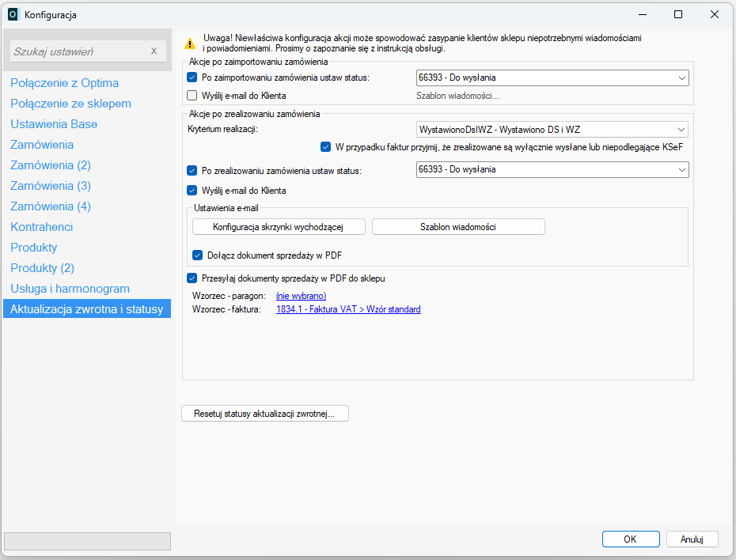Viewport: 736px width, 560px height.
Task: Uncheck 'Dołącz dokument sprzedaży w PDF'
Action: [x=198, y=255]
